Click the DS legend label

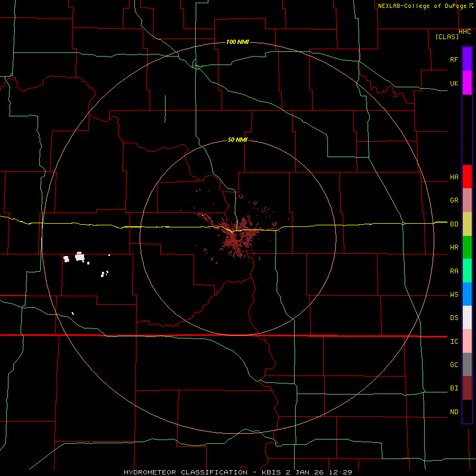pyautogui.click(x=454, y=318)
